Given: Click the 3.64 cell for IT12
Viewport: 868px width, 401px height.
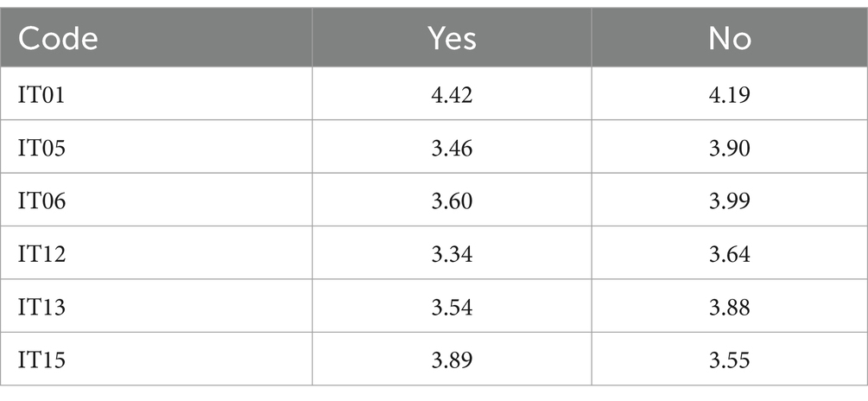Looking at the screenshot, I should coord(730,254).
